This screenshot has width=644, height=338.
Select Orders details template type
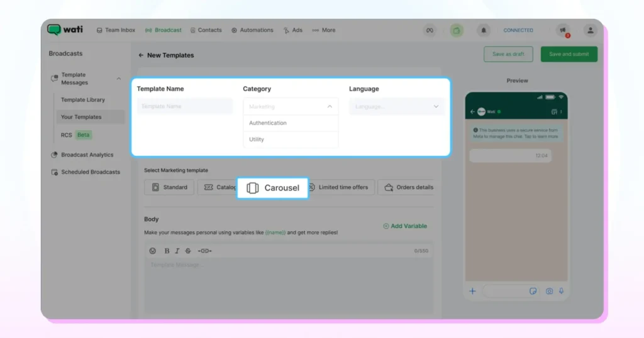tap(406, 187)
